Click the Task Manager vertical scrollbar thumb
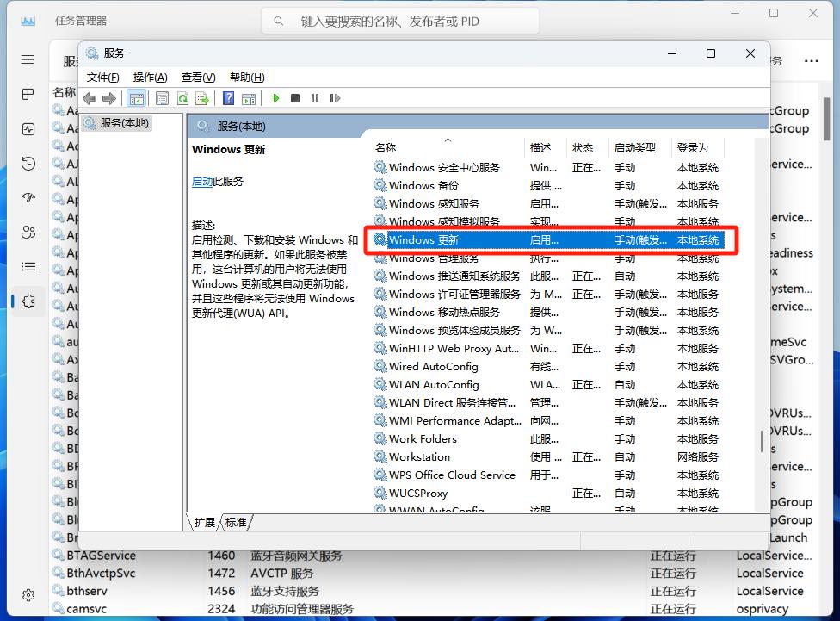This screenshot has height=621, width=840. point(826,119)
